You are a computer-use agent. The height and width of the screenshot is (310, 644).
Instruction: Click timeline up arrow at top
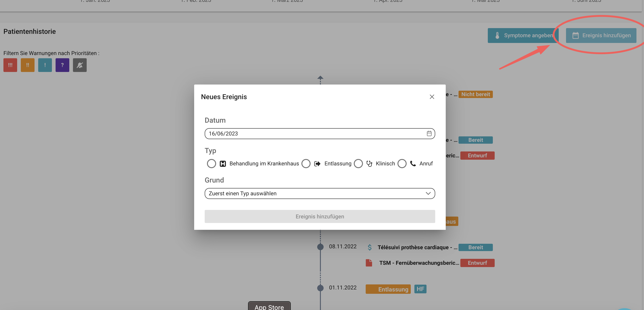(x=320, y=78)
